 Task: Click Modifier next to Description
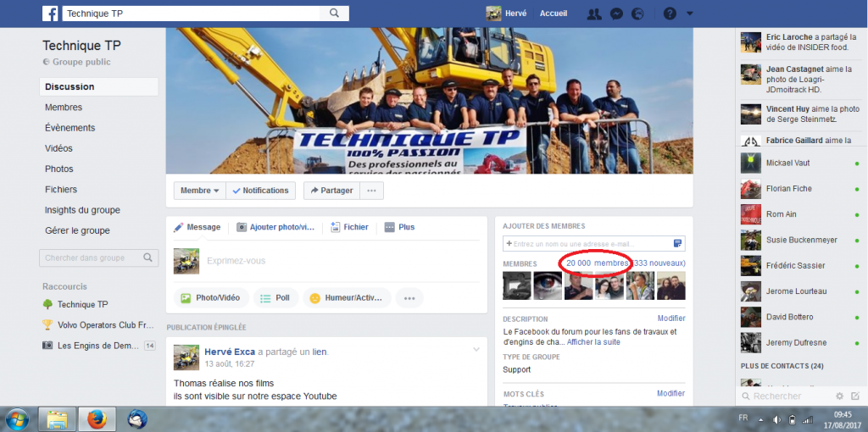click(x=671, y=318)
